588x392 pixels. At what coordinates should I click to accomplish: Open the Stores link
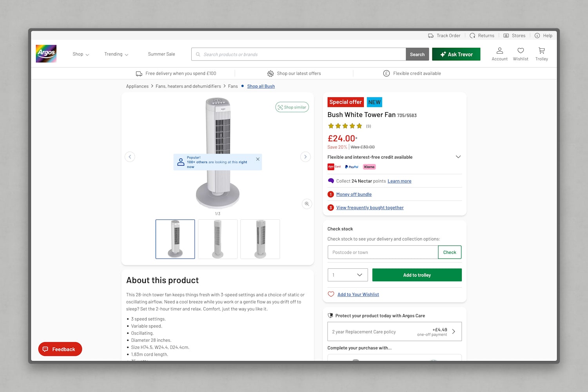514,36
